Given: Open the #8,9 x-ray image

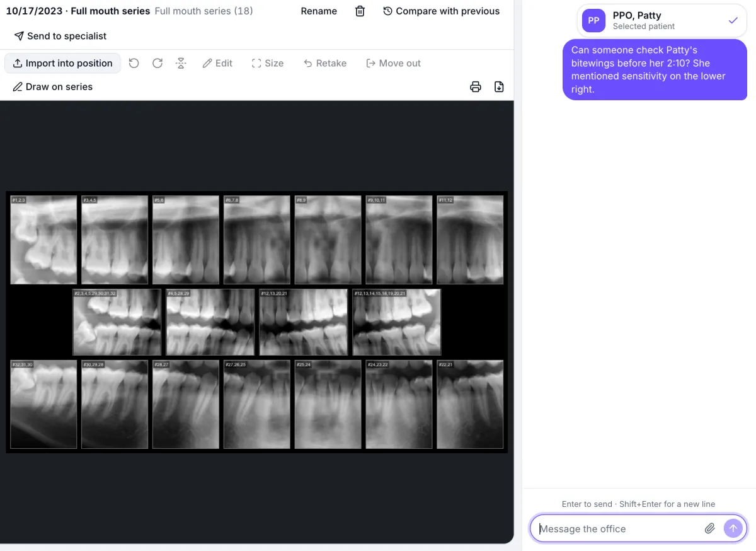Looking at the screenshot, I should coord(328,240).
